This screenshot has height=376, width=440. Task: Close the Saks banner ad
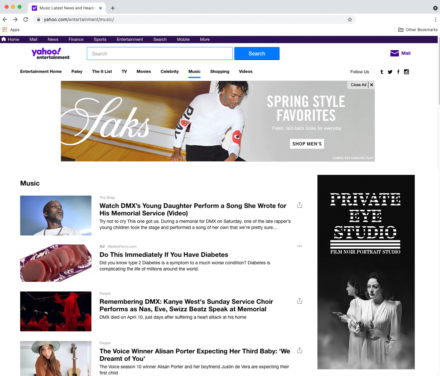[371, 85]
